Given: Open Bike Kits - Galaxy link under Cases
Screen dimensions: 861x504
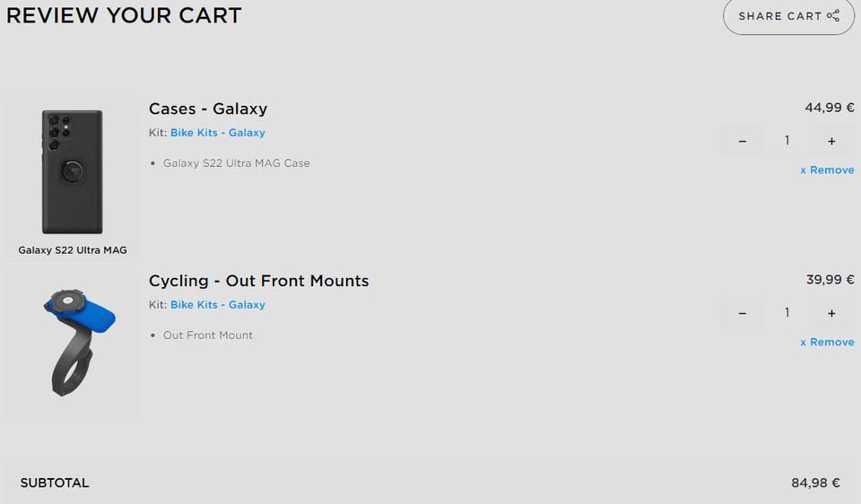Looking at the screenshot, I should pyautogui.click(x=218, y=133).
